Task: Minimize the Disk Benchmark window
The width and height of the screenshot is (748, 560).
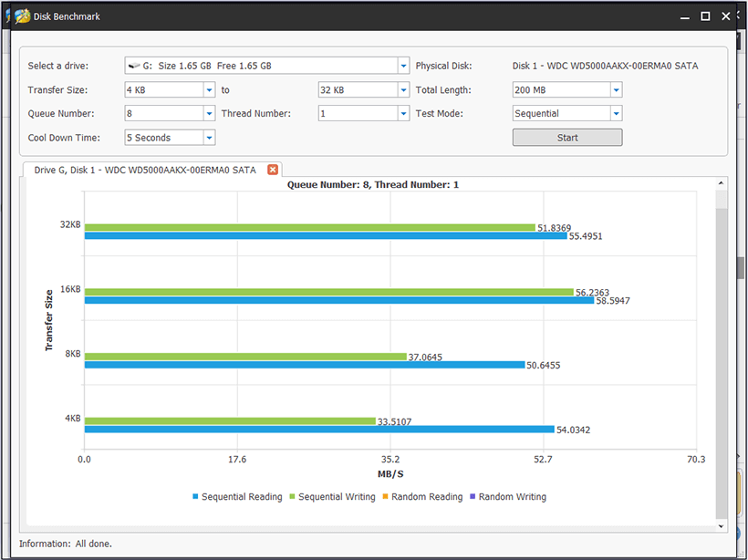Action: point(684,16)
